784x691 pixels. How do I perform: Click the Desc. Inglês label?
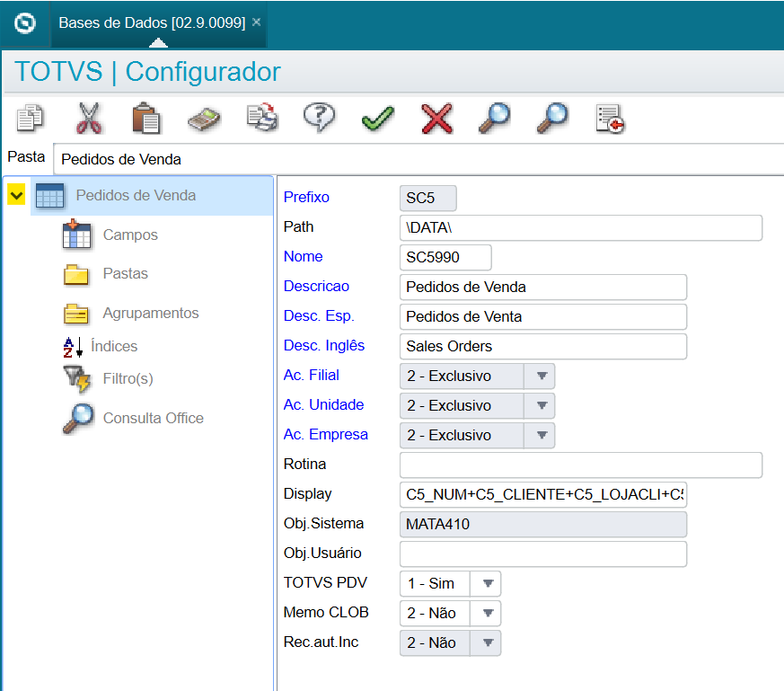[324, 346]
